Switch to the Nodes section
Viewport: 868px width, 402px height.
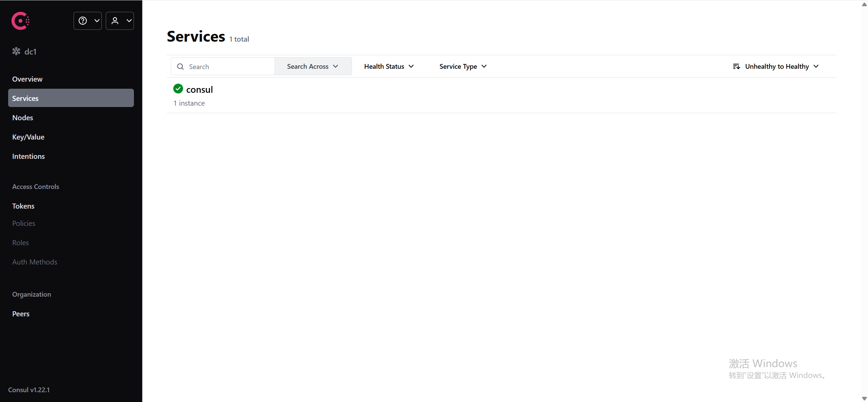click(22, 118)
